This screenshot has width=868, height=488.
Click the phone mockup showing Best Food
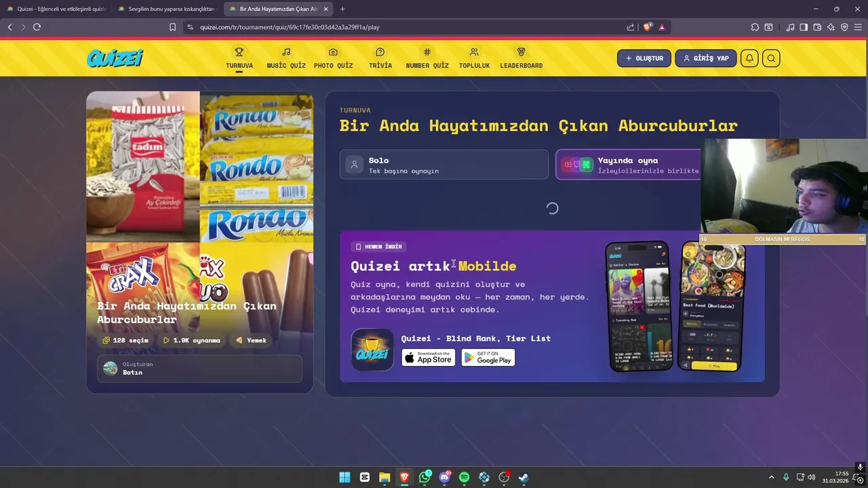tap(711, 307)
